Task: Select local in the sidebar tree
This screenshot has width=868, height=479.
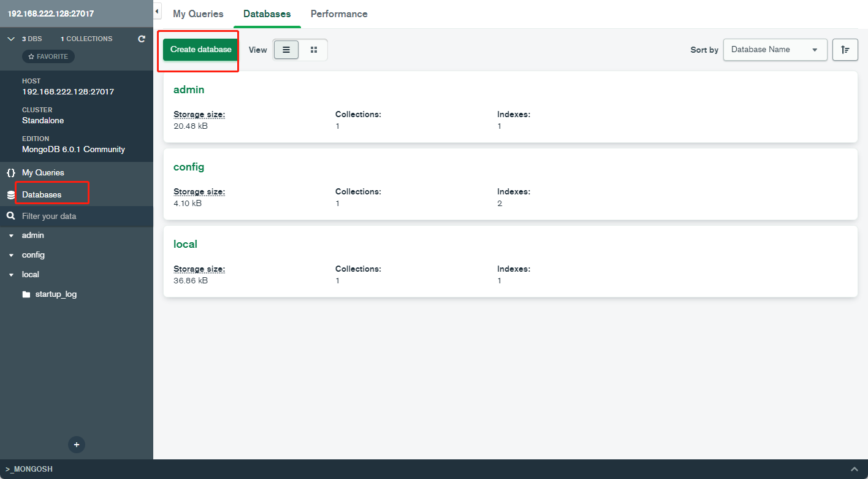Action: [31, 275]
